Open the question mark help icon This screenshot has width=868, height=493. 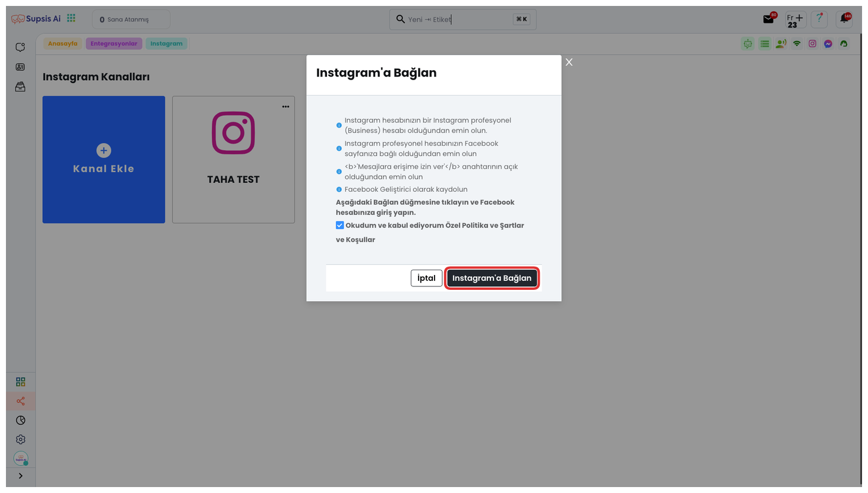tap(819, 19)
